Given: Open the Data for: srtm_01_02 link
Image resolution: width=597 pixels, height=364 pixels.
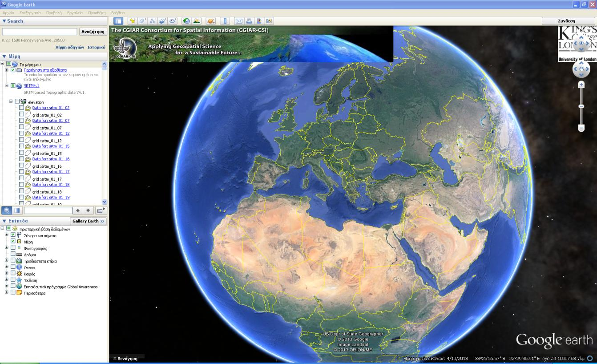Looking at the screenshot, I should pos(51,108).
